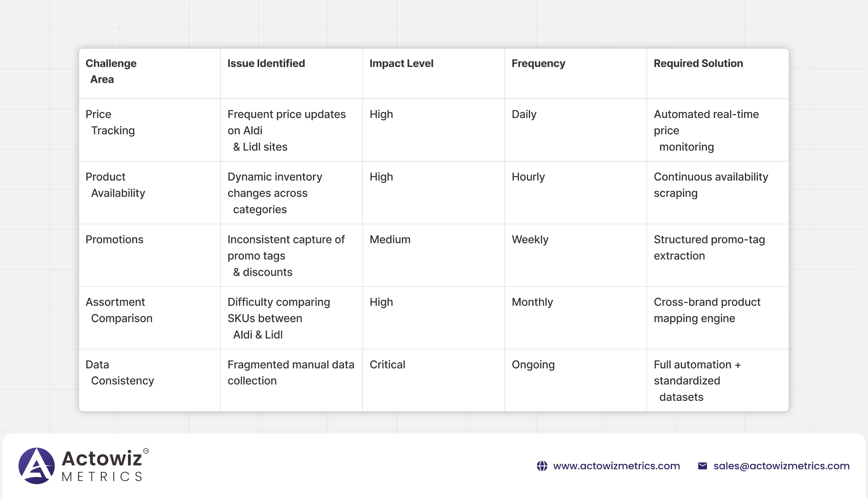Click the METRICS text under Actowiz
868x499 pixels.
(x=101, y=477)
